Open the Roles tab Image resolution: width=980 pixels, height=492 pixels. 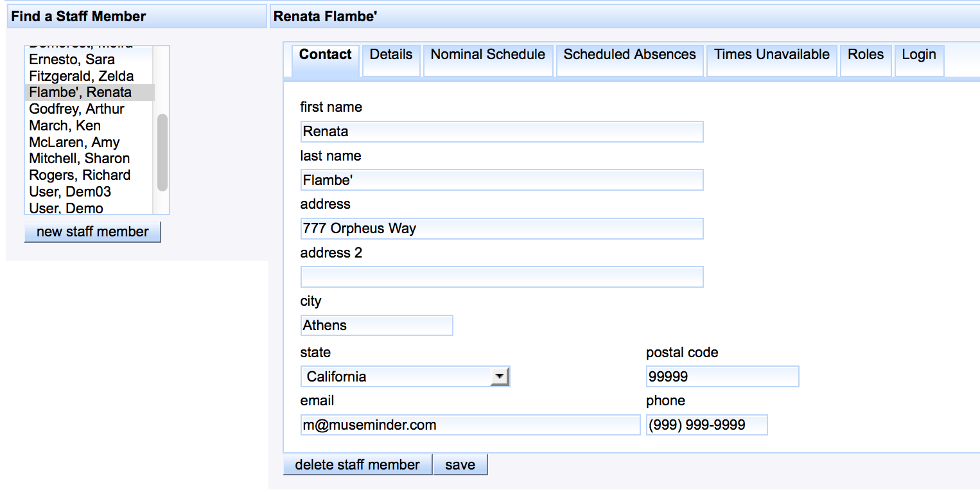tap(865, 55)
